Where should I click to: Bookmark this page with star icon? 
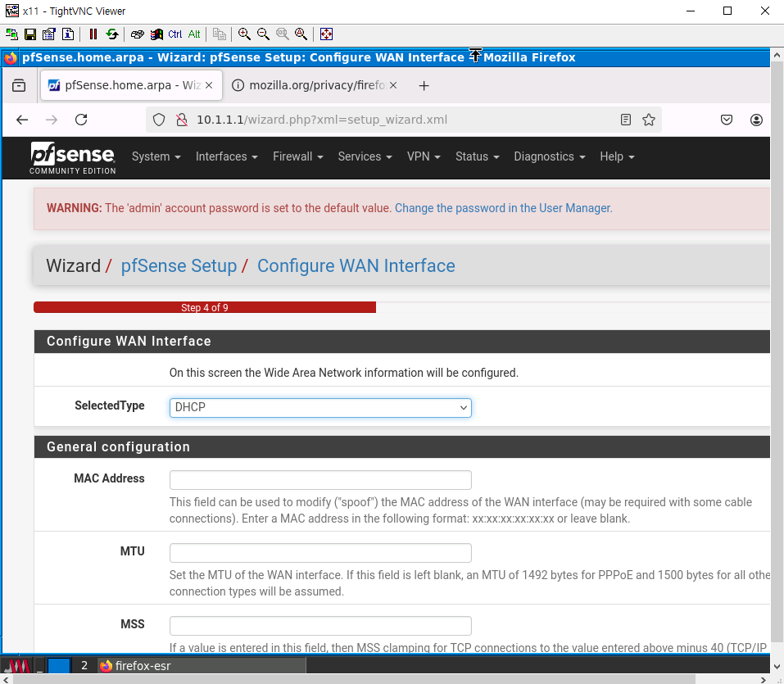coord(649,120)
